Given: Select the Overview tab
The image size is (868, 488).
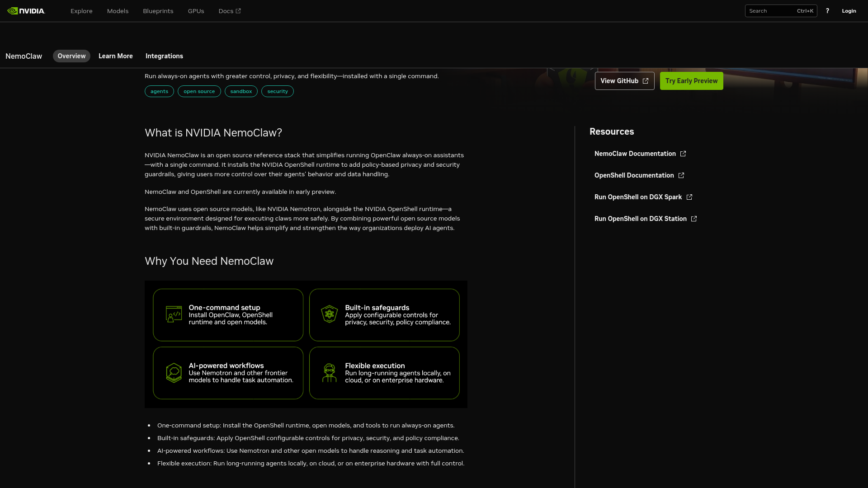Looking at the screenshot, I should [71, 56].
